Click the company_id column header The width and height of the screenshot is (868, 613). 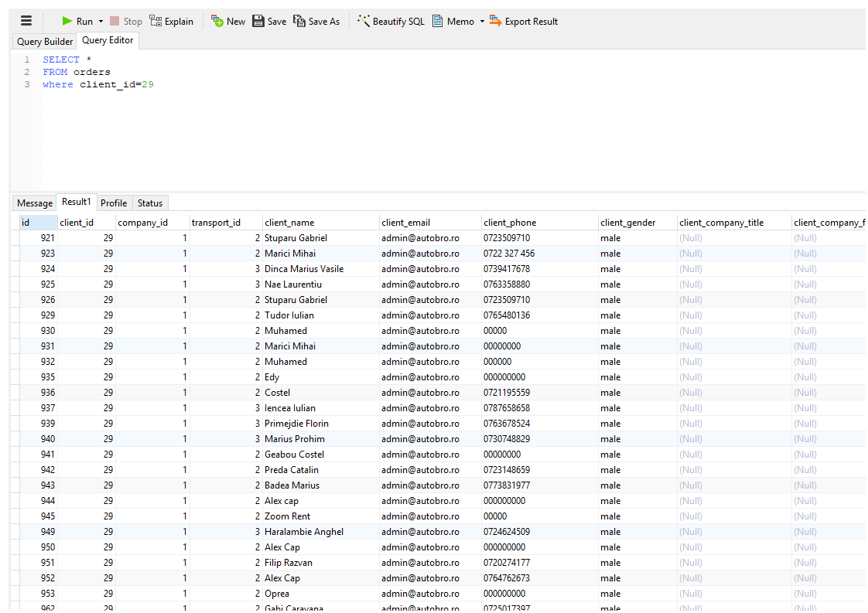152,223
